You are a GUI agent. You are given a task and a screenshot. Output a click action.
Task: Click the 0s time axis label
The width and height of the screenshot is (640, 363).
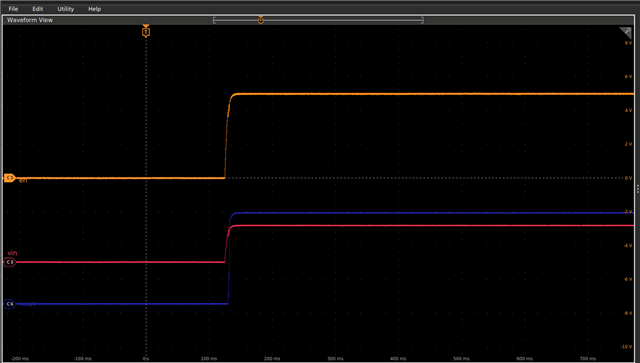[x=146, y=359]
